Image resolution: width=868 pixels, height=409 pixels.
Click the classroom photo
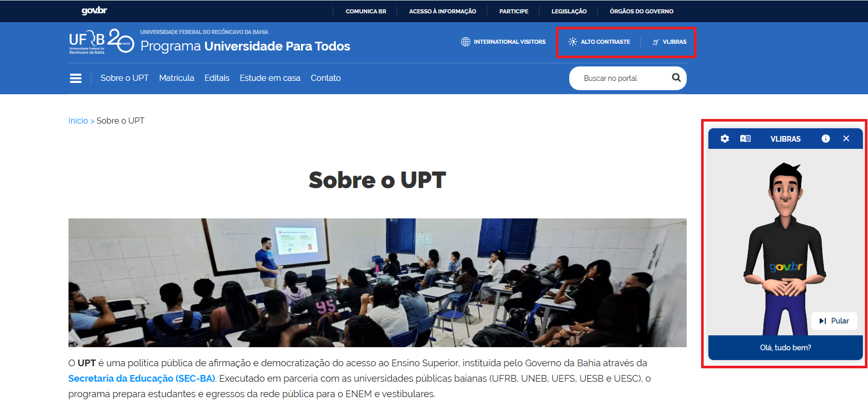point(378,283)
